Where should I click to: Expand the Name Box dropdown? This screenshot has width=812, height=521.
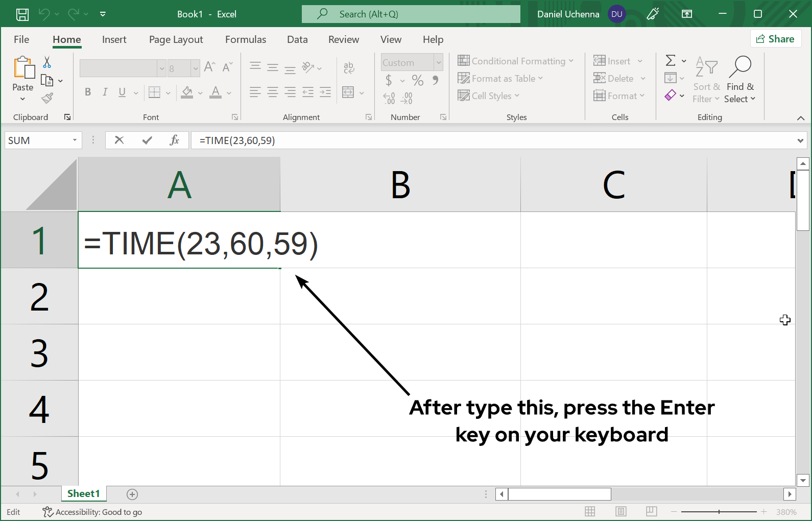75,140
